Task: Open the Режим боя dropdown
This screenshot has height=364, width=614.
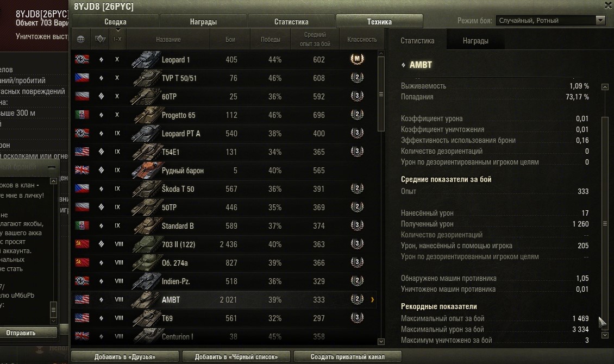Action: (551, 20)
